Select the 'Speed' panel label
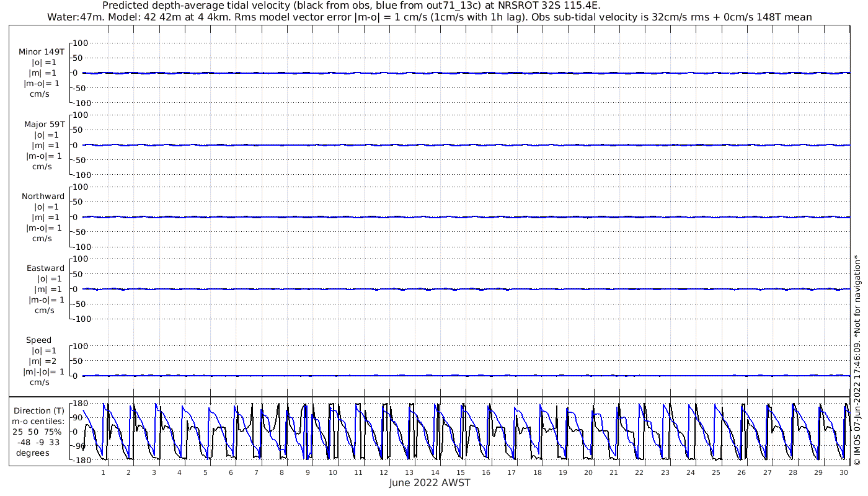 click(x=38, y=340)
